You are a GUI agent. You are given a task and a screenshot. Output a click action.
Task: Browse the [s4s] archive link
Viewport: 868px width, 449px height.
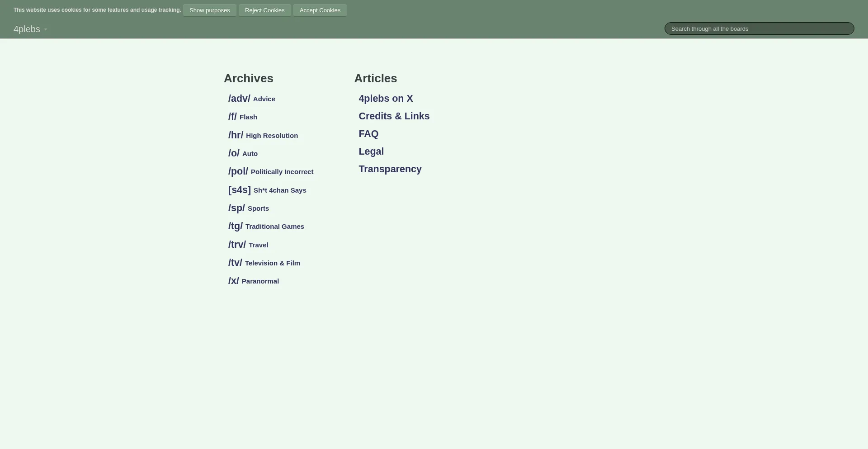click(267, 190)
